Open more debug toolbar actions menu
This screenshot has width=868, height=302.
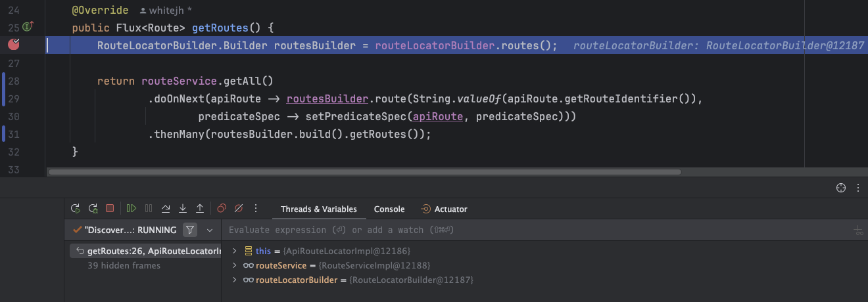pos(256,209)
